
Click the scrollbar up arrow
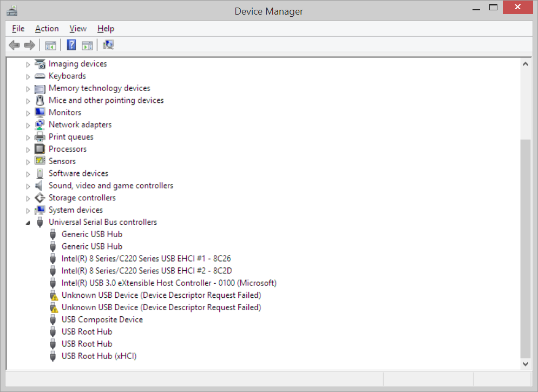click(526, 64)
